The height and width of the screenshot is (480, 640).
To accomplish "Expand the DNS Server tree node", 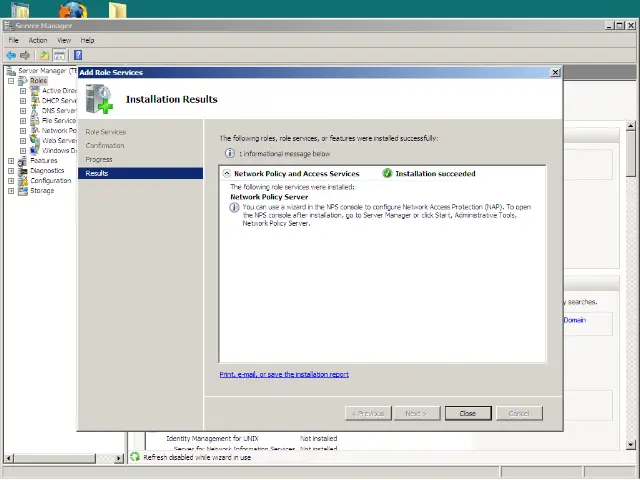I will pos(23,111).
